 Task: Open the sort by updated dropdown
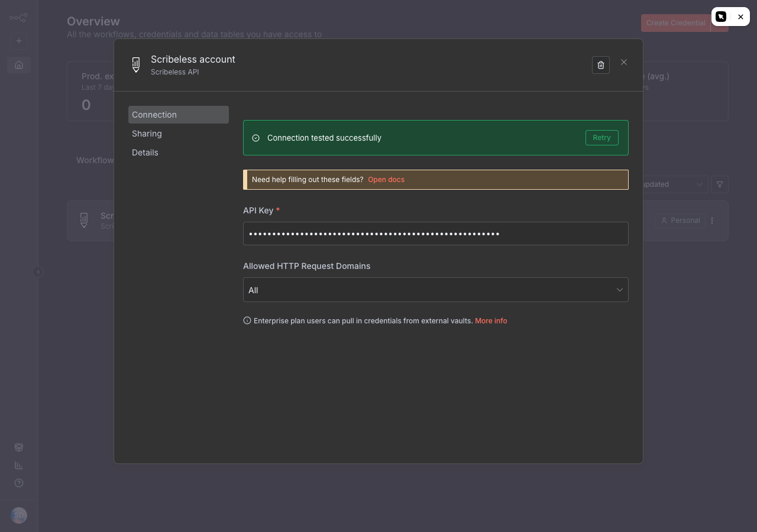(675, 184)
